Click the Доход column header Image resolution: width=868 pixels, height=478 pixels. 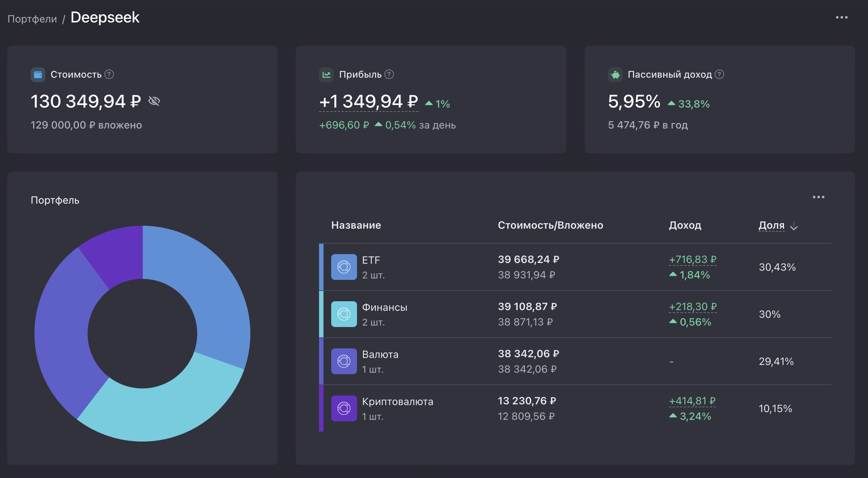click(x=685, y=225)
